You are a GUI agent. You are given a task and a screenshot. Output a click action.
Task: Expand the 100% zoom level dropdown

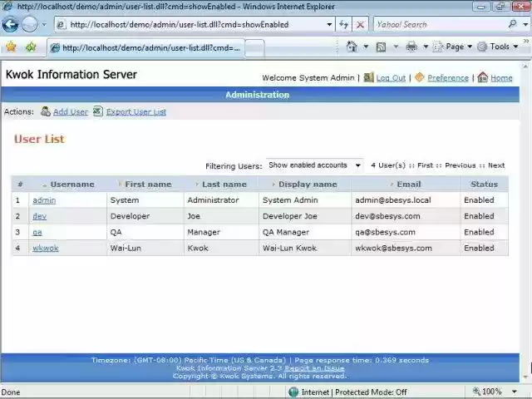tap(515, 392)
